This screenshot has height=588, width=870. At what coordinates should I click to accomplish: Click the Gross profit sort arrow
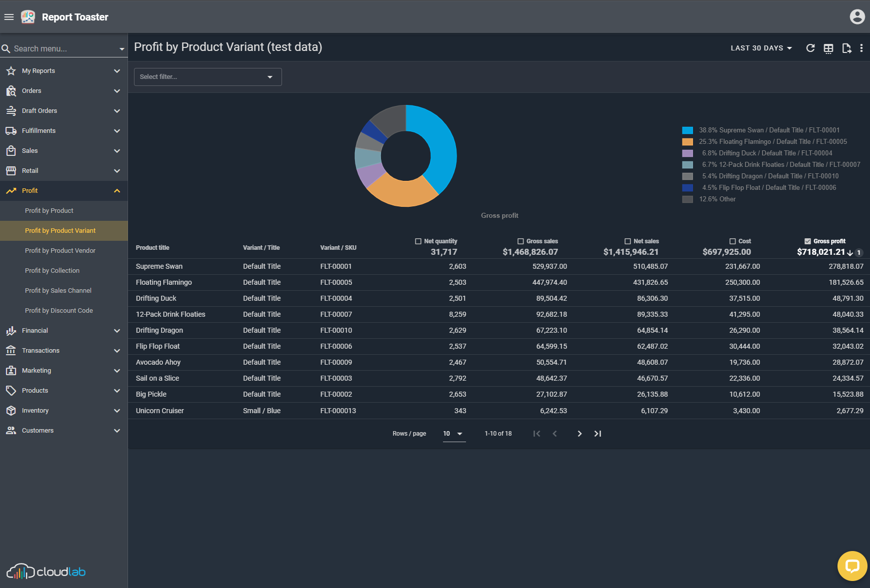click(x=850, y=253)
